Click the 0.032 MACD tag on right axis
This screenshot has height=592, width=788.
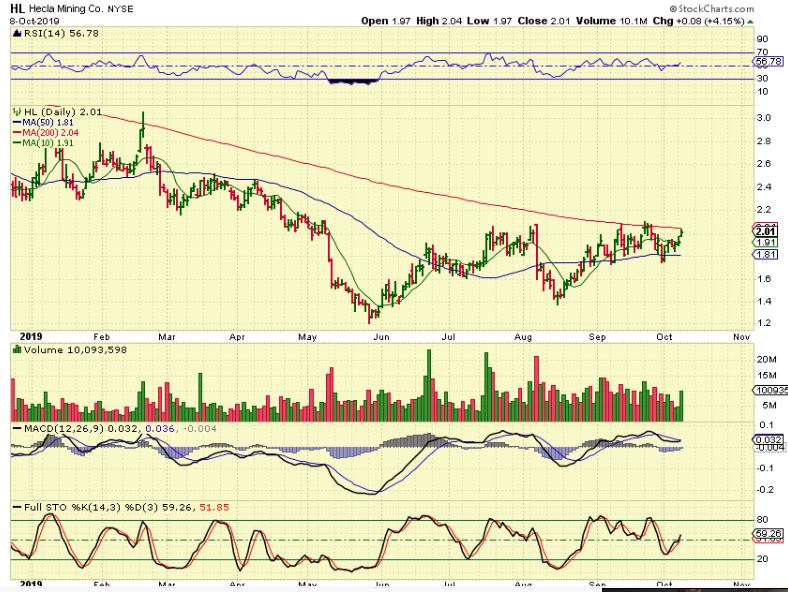768,440
